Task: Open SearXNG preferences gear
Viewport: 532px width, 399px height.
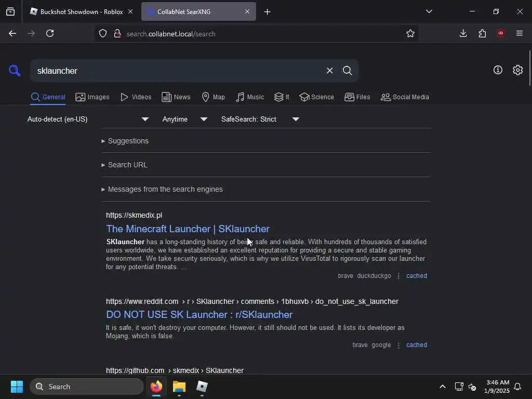Action: tap(517, 70)
